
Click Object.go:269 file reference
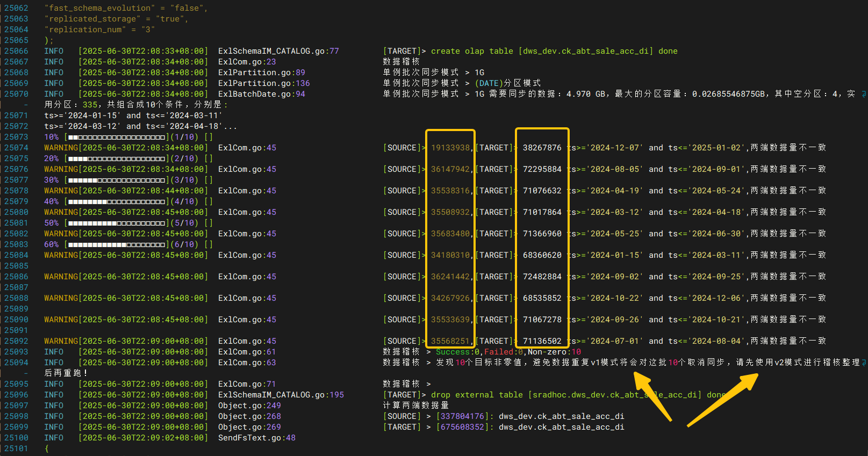249,427
